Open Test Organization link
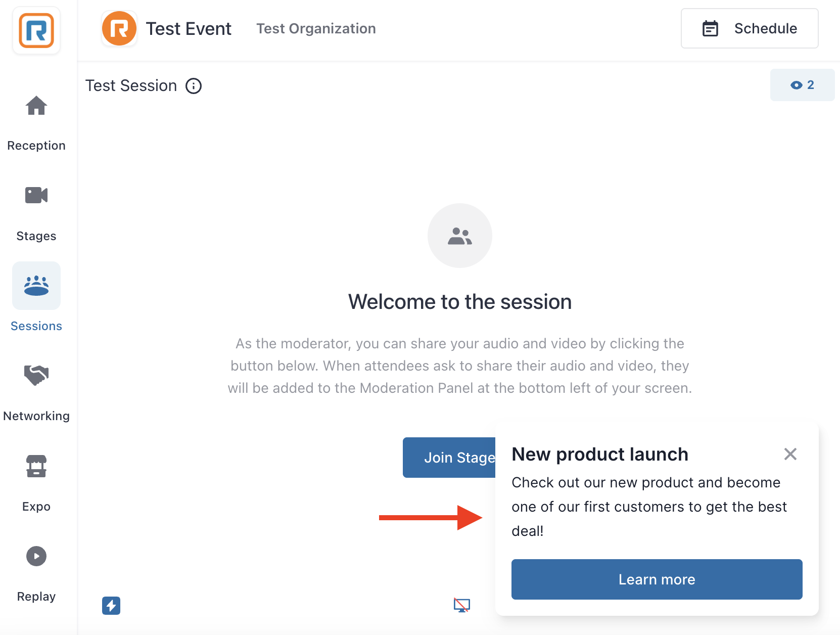The image size is (840, 635). [316, 28]
